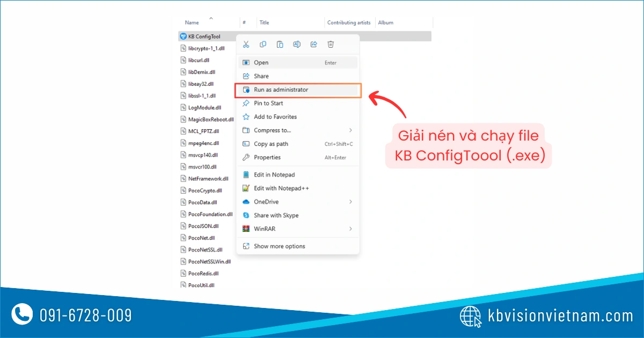Click Show more options
The width and height of the screenshot is (644, 338).
click(x=279, y=246)
